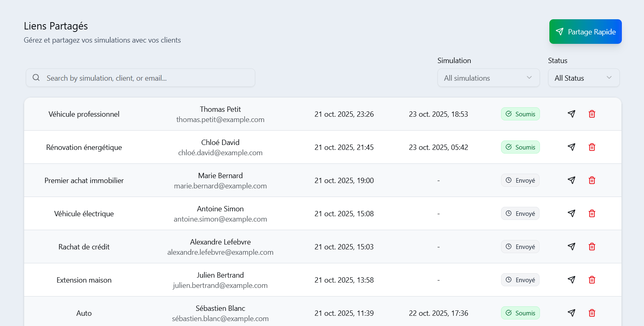Image resolution: width=644 pixels, height=326 pixels.
Task: Click send icon in Véhicule électrique row
Action: 571,213
